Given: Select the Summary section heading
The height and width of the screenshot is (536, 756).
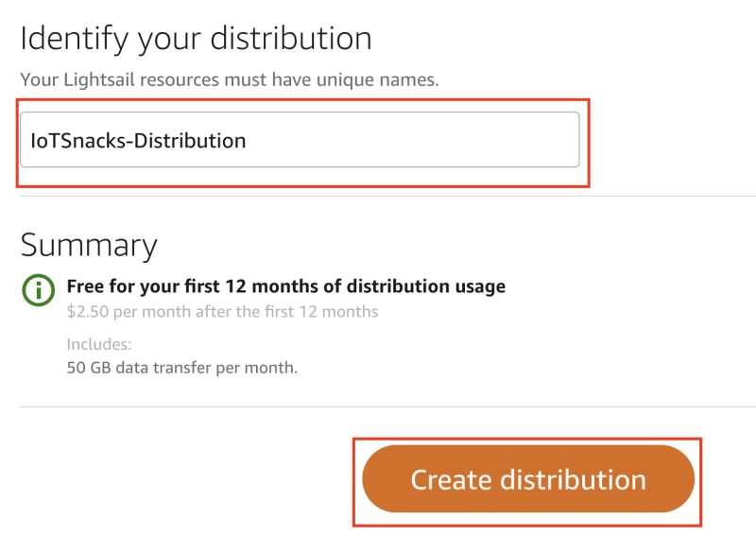Looking at the screenshot, I should [x=89, y=246].
